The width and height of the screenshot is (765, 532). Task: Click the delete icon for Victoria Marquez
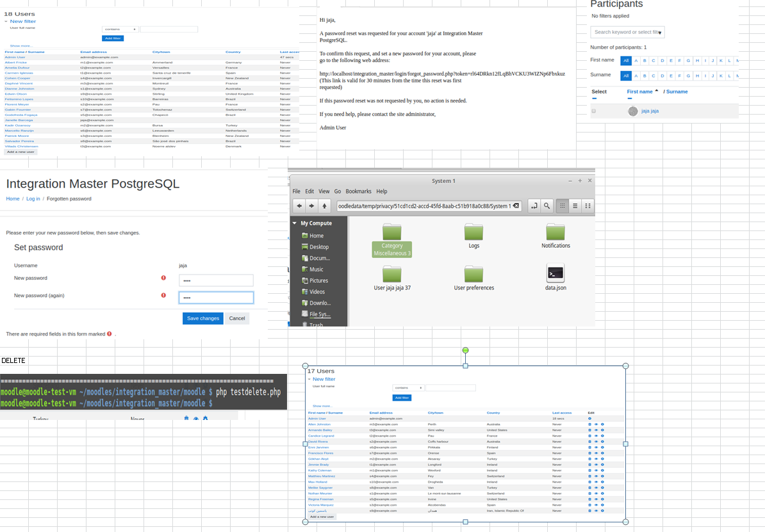[x=589, y=504]
